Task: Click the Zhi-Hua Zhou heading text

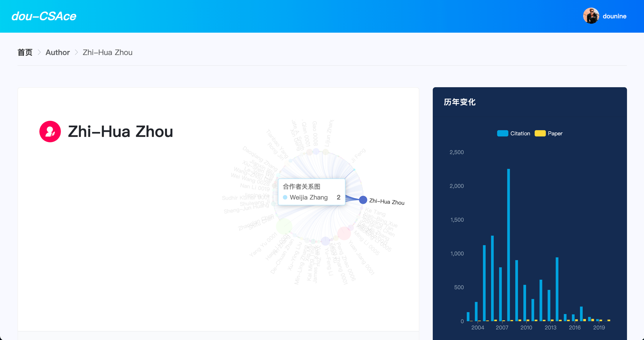Action: [120, 132]
